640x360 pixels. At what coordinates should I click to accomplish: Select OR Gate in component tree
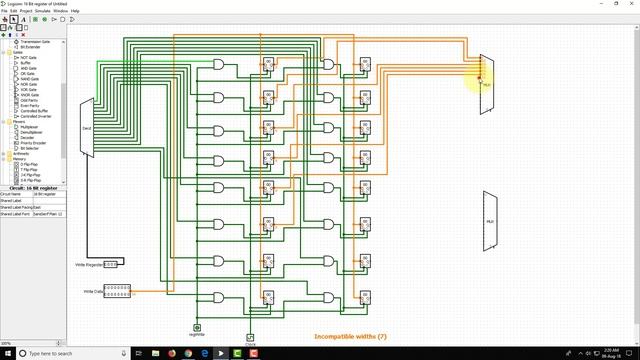[x=27, y=73]
